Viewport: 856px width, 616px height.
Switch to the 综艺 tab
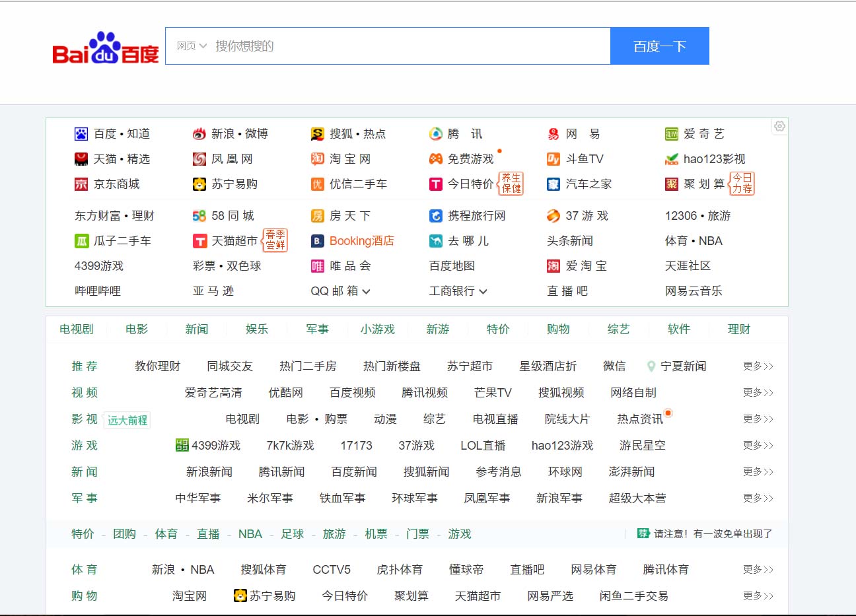[x=619, y=329]
